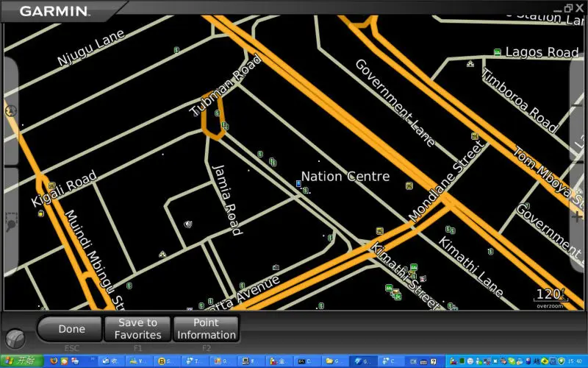Click the Garmin logo
This screenshot has height=368, width=588.
(55, 11)
